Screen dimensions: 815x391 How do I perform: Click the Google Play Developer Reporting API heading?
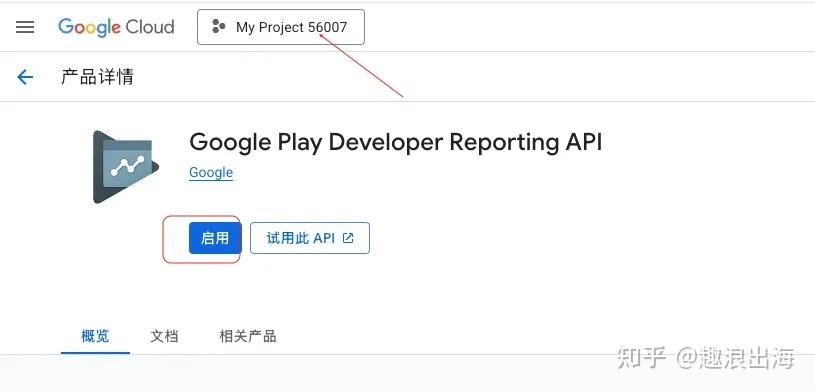(x=396, y=142)
